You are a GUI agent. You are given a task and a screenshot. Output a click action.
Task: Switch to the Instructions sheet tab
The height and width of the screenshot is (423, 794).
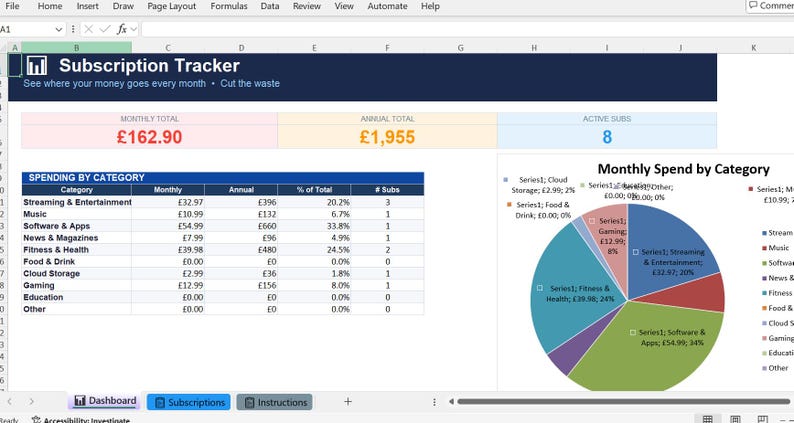click(x=274, y=402)
